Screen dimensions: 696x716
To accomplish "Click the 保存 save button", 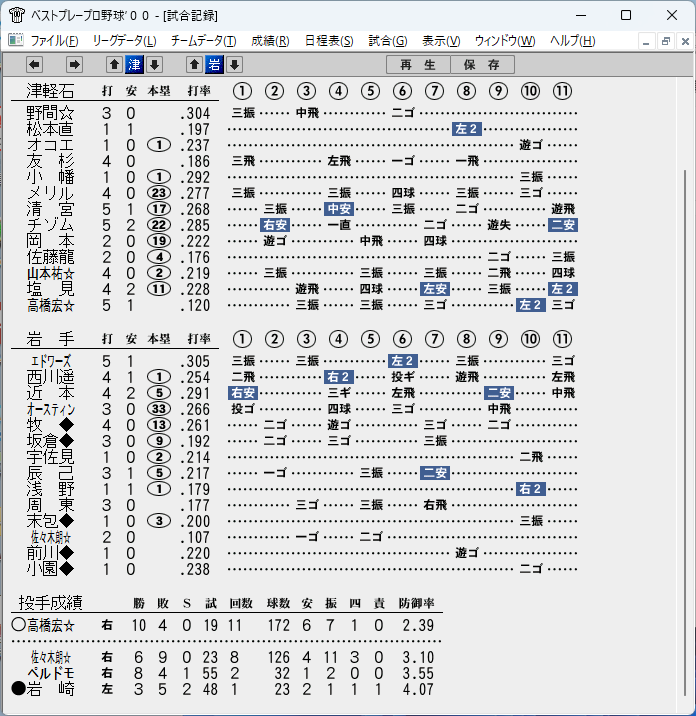I will pos(482,64).
